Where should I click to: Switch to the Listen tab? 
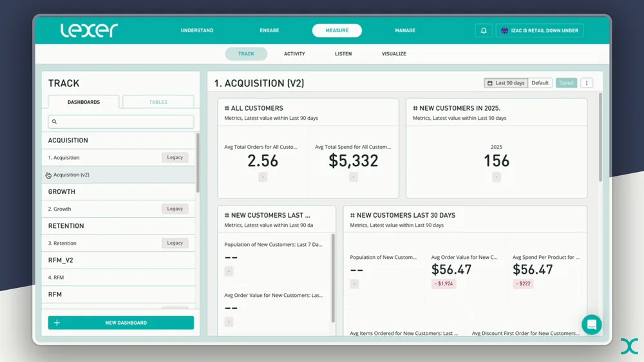[343, 54]
